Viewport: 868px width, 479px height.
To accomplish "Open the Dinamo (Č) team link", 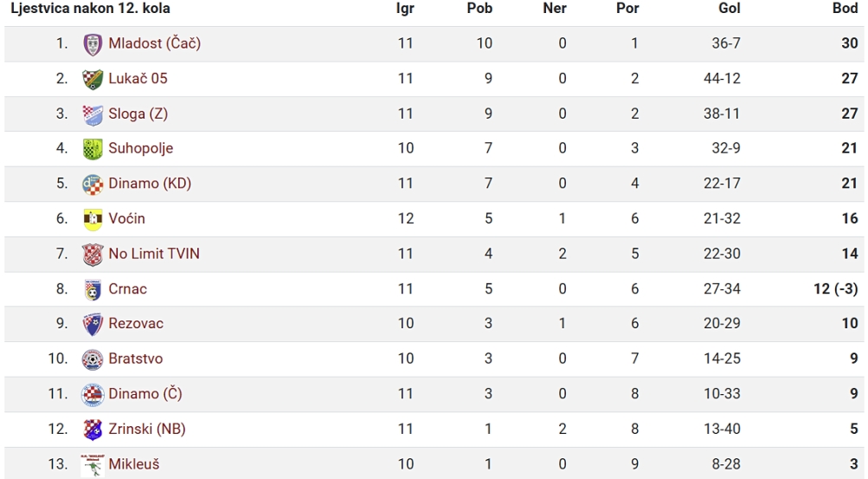I will [x=145, y=394].
